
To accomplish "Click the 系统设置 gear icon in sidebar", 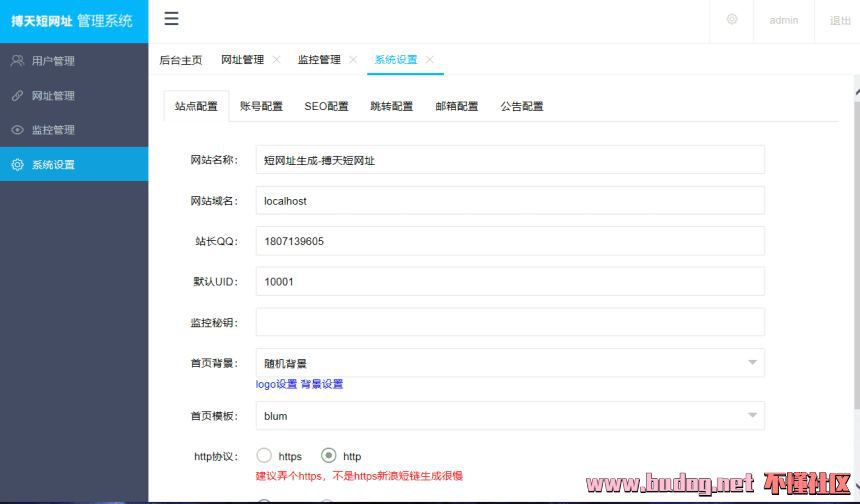I will [17, 165].
